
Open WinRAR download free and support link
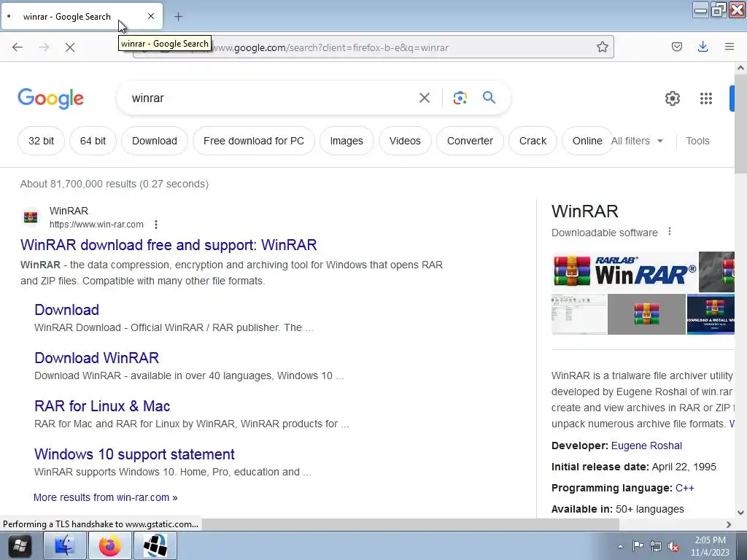pyautogui.click(x=169, y=245)
